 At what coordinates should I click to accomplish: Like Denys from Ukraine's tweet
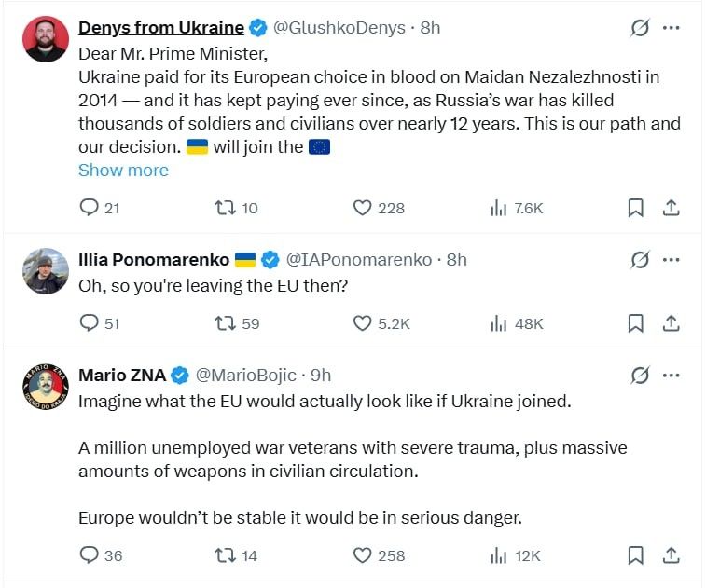[363, 208]
